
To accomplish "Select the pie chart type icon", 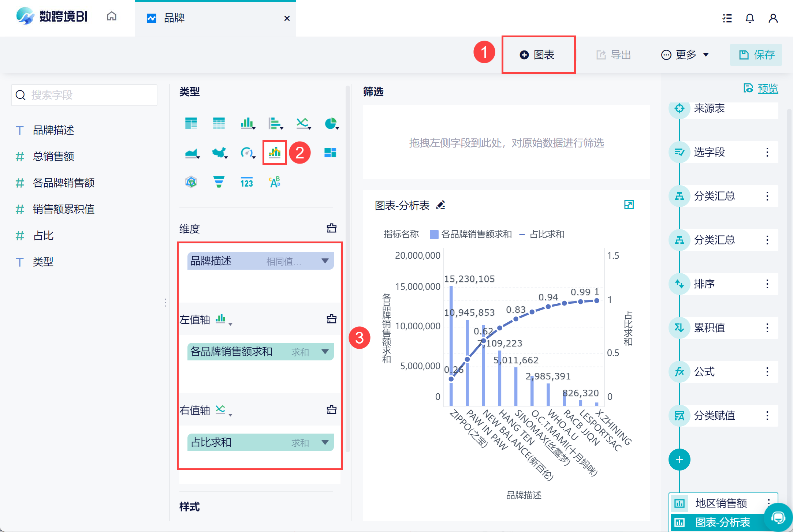I will 331,123.
